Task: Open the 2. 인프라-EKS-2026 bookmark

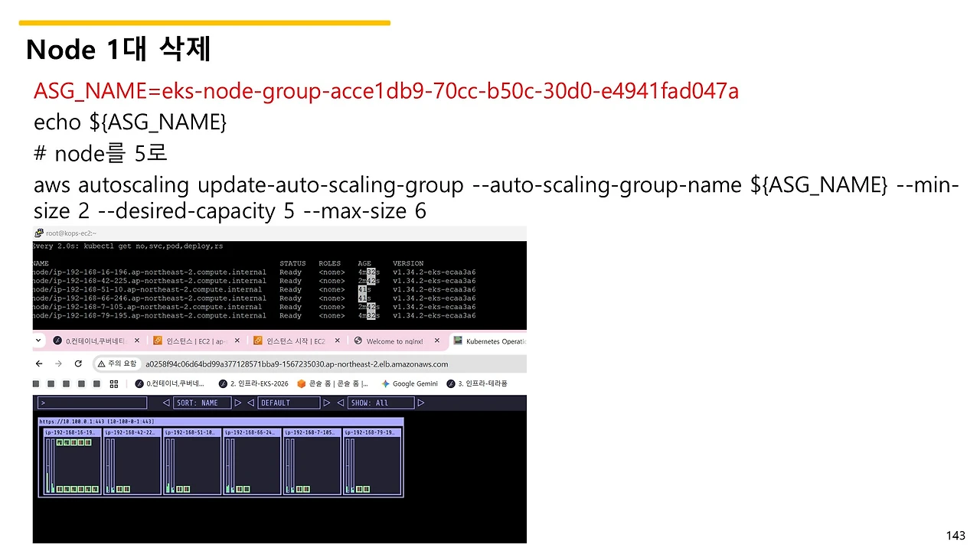Action: pos(253,383)
